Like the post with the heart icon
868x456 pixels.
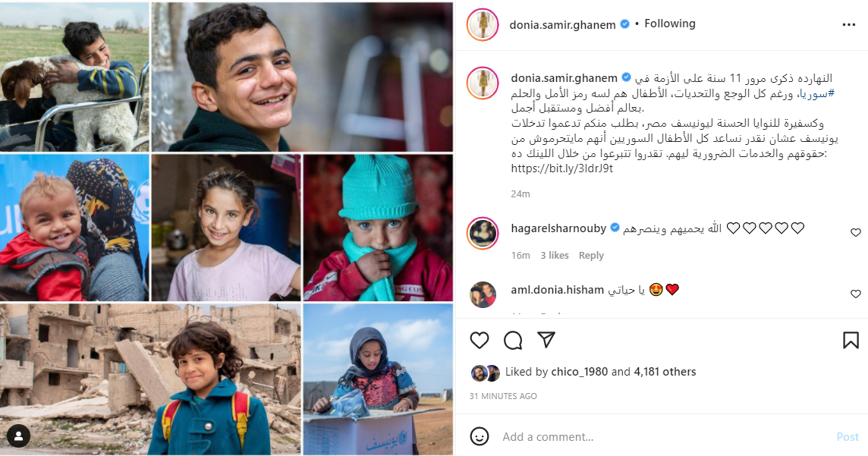[480, 340]
